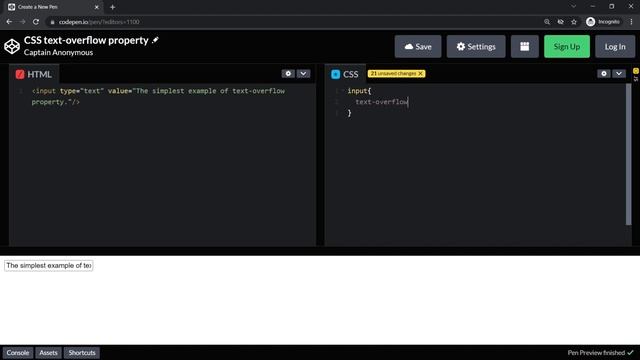Click the site lock icon in address bar
The height and width of the screenshot is (360, 640).
(x=52, y=22)
